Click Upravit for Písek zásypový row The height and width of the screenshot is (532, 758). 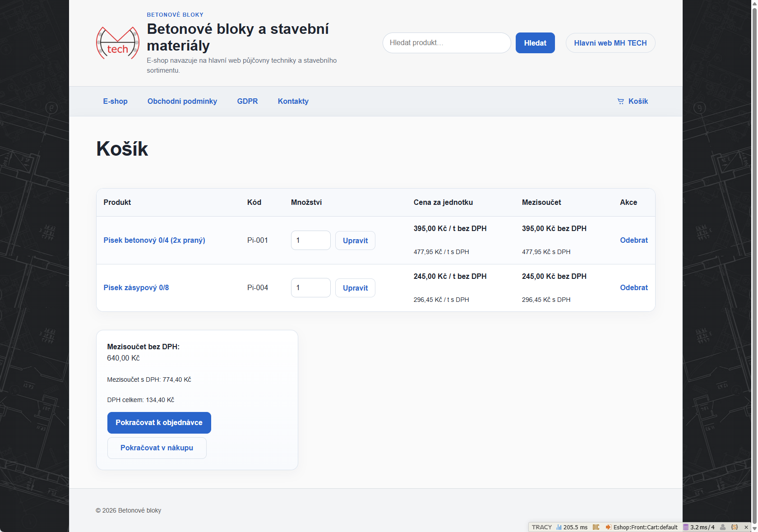point(355,288)
